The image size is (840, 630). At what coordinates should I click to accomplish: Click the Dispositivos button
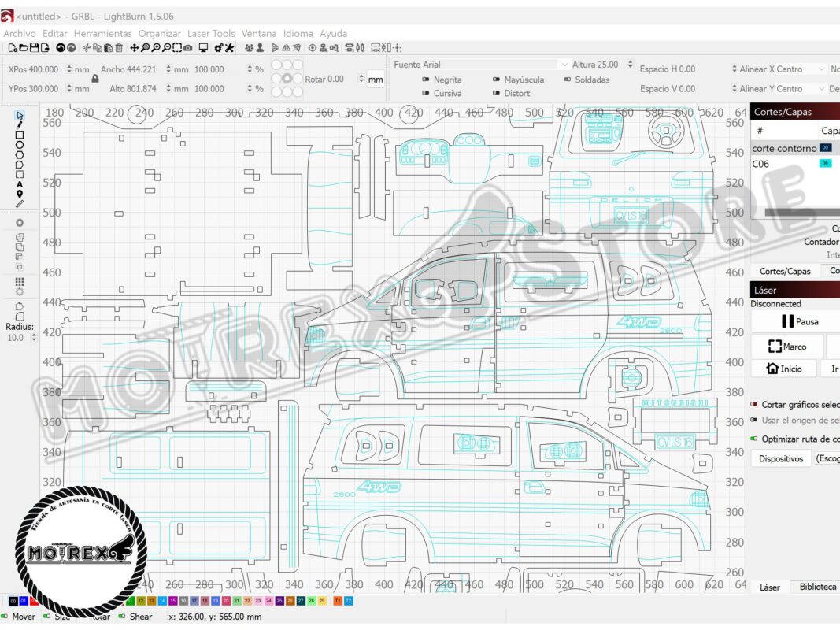tap(780, 458)
